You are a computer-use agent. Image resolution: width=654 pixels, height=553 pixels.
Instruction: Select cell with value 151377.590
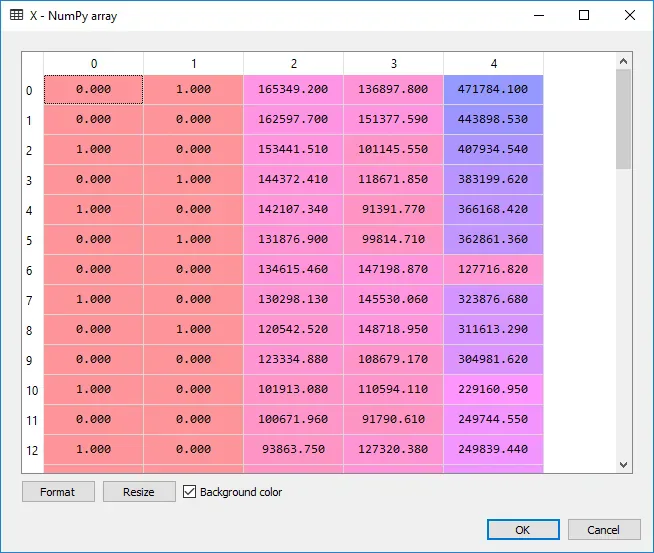[x=394, y=120]
